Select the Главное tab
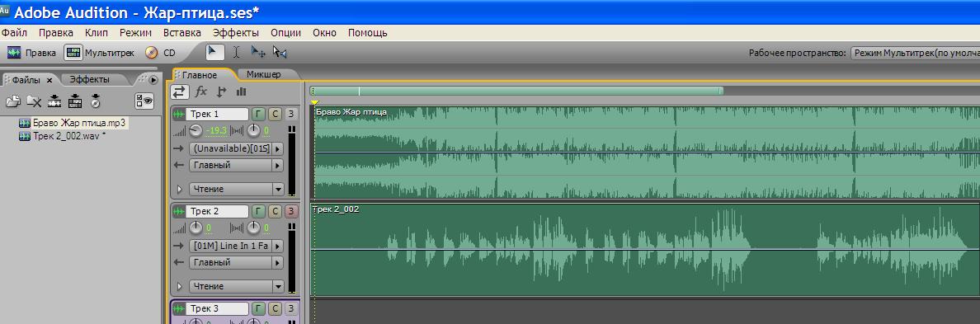The width and height of the screenshot is (980, 324). 200,75
